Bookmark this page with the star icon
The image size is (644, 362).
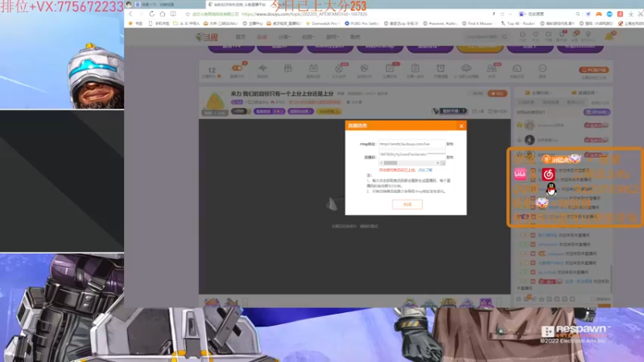coord(188,14)
